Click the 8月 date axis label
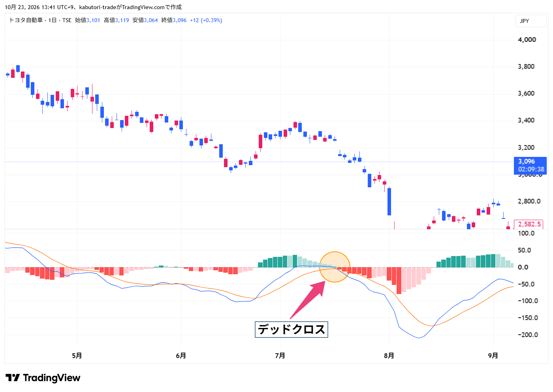Viewport: 553px width, 392px height. tap(389, 356)
